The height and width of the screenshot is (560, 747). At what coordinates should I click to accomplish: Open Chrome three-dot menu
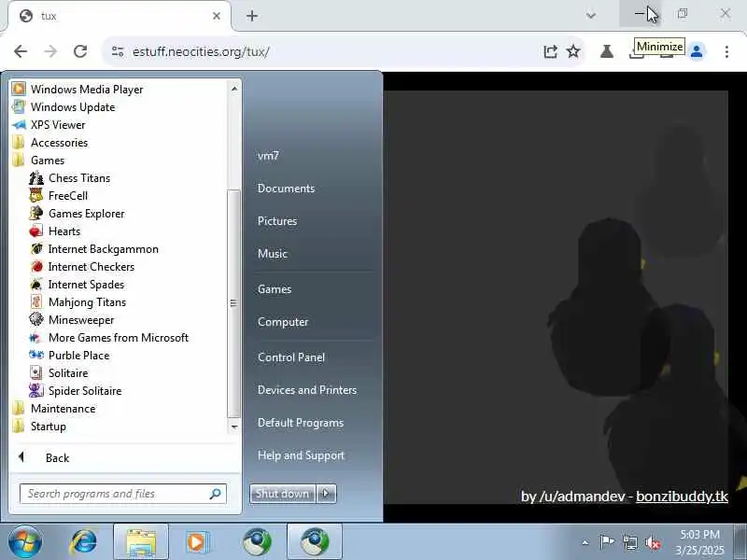[726, 51]
